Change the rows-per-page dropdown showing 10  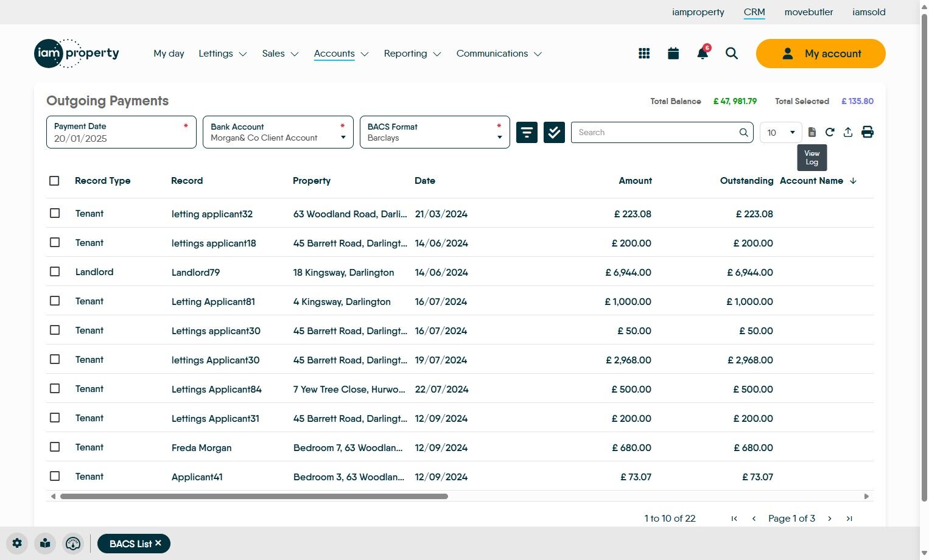(x=781, y=133)
